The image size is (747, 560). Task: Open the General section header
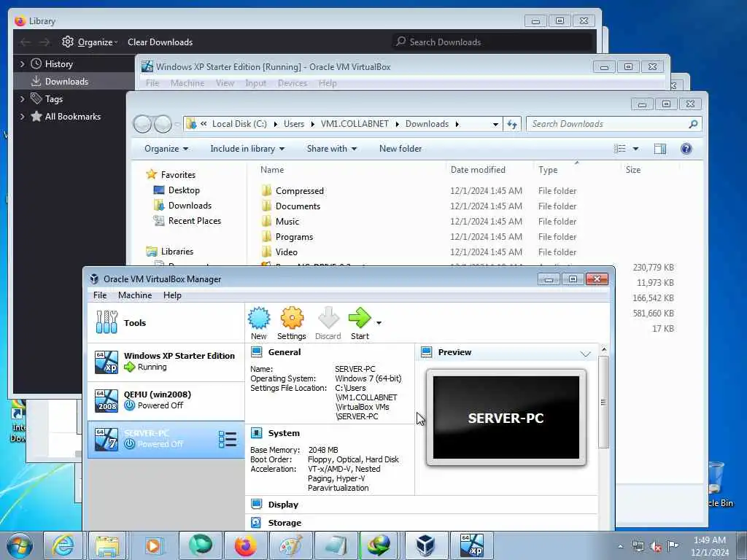285,352
